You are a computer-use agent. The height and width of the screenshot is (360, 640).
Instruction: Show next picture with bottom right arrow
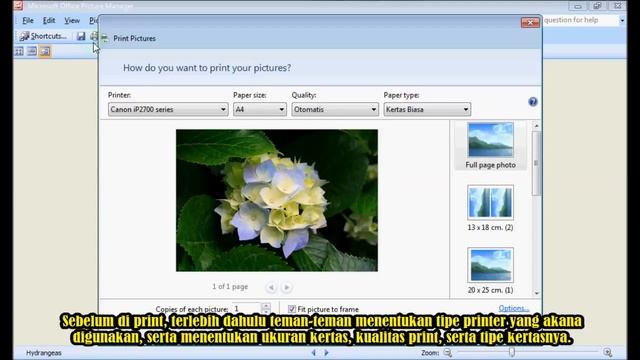click(326, 352)
